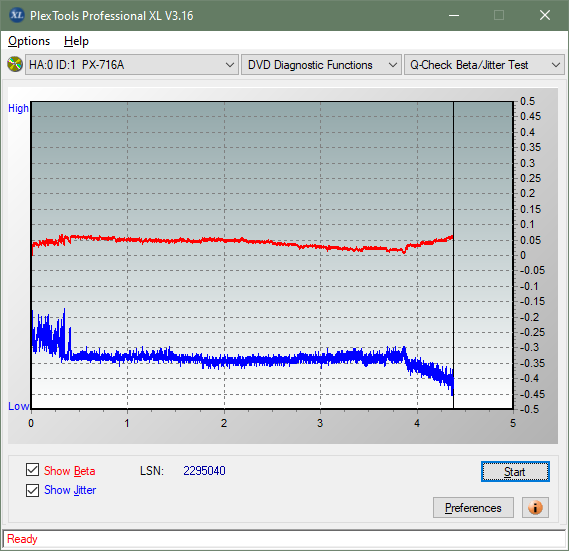The height and width of the screenshot is (551, 569).
Task: Click the maximize window icon
Action: click(499, 15)
